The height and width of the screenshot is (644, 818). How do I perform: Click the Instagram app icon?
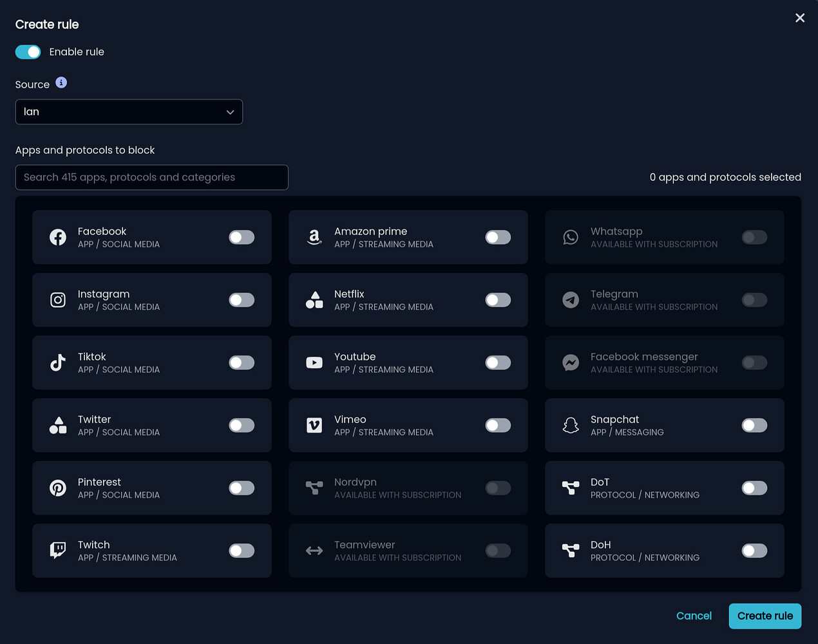[58, 300]
